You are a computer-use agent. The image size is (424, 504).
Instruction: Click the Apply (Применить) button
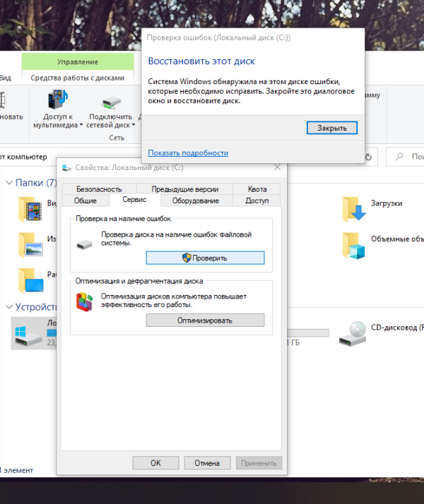(259, 463)
